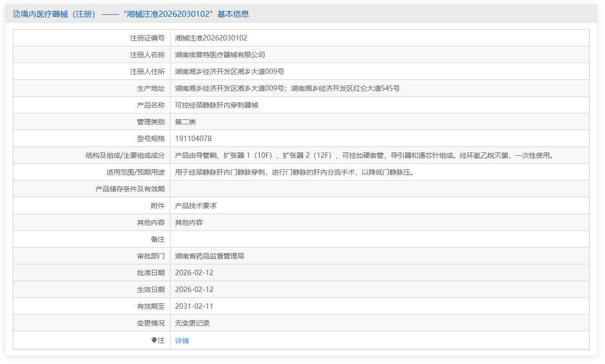Click the 注册人住所 label
Screen dimensions: 605x364
point(147,72)
